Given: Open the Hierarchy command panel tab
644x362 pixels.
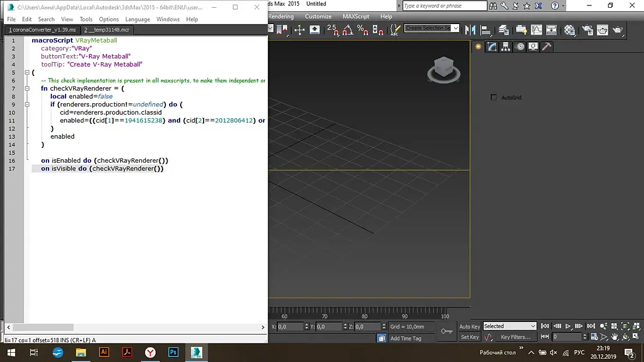Looking at the screenshot, I should [506, 47].
